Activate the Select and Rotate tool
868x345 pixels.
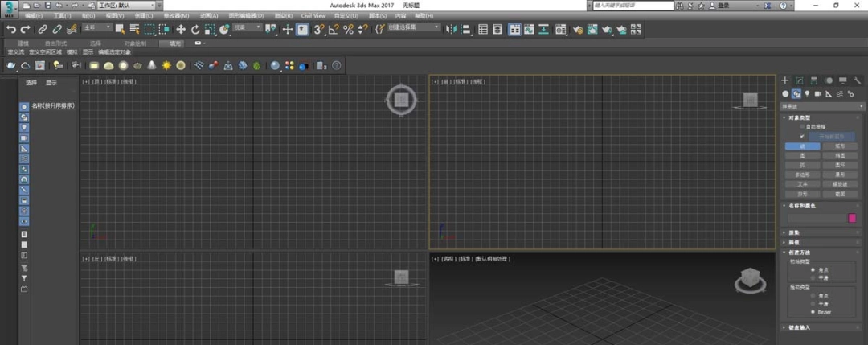point(195,29)
